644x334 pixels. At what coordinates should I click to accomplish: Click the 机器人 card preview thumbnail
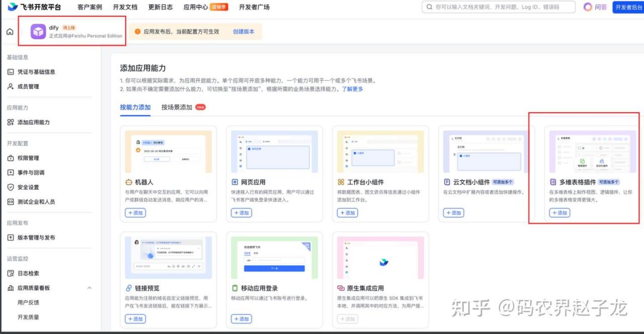169,151
